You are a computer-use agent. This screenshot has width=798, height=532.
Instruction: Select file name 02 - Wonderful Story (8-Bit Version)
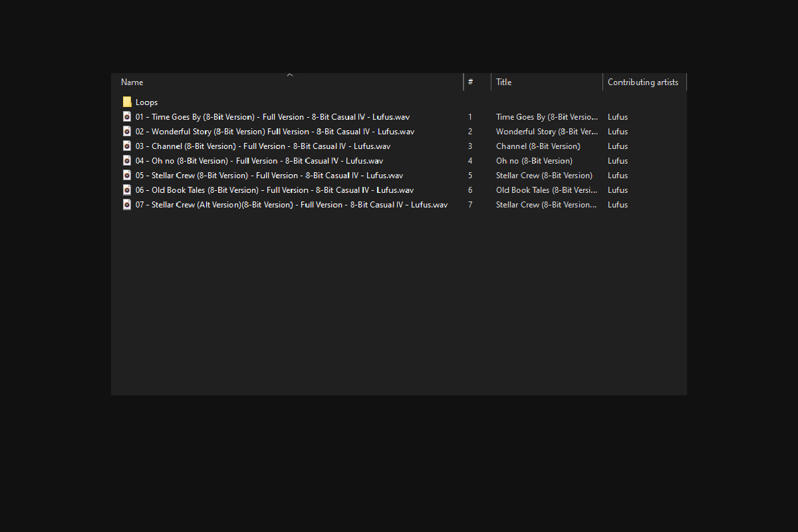coord(275,132)
